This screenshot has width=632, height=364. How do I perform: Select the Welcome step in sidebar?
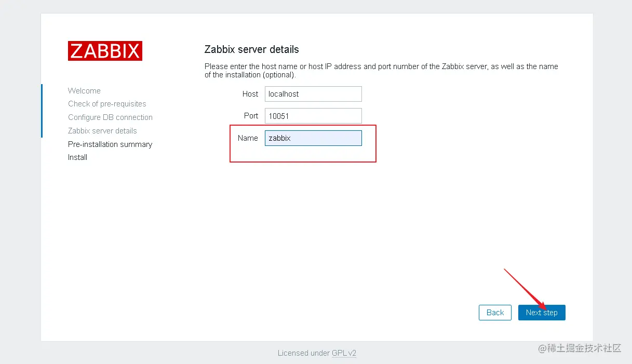pyautogui.click(x=84, y=90)
